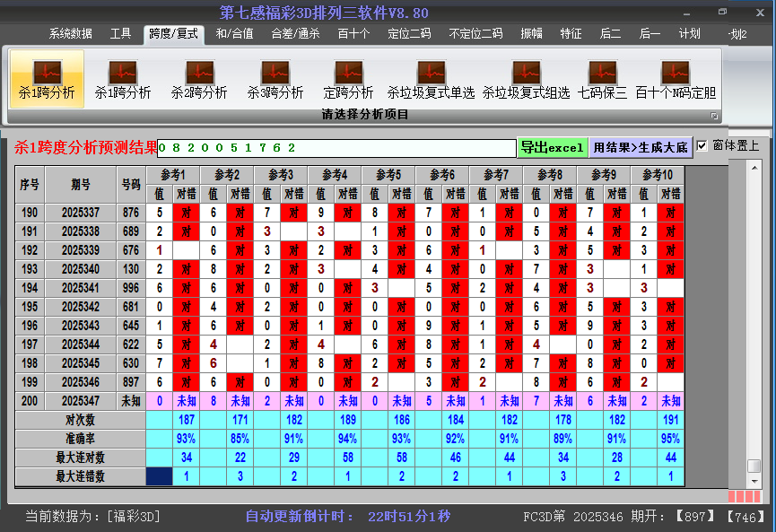Click the table scrollbar down arrow
Image resolution: width=776 pixels, height=532 pixels.
754,482
